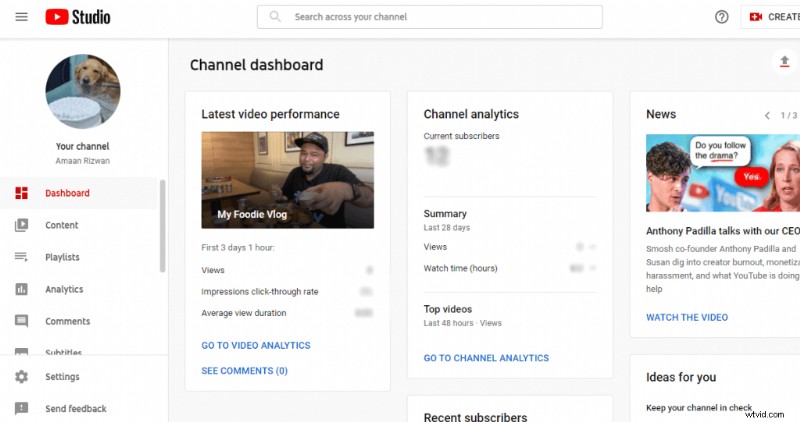Screen dimensions: 800x422
Task: Click 'First 3 days 1 hour:' label
Action: 238,247
